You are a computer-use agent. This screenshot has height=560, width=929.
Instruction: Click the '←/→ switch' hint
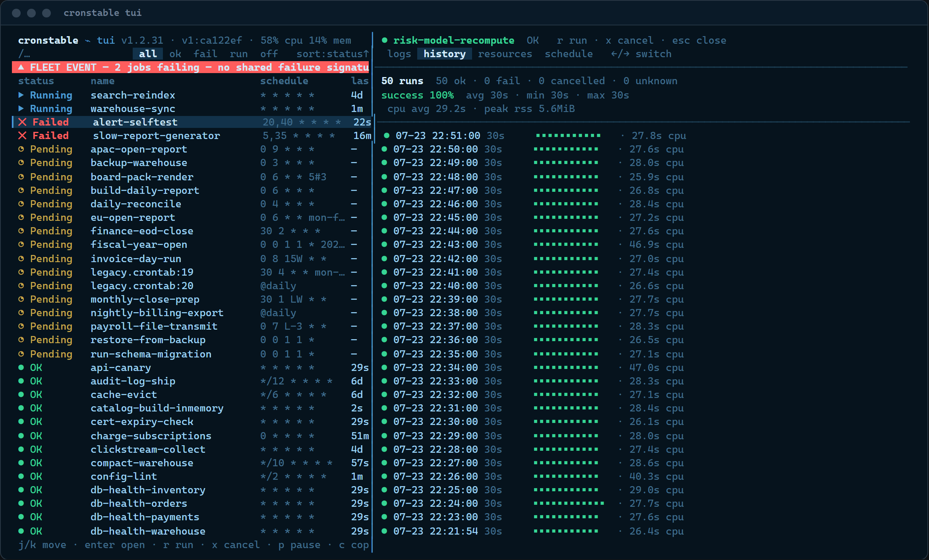pyautogui.click(x=641, y=54)
